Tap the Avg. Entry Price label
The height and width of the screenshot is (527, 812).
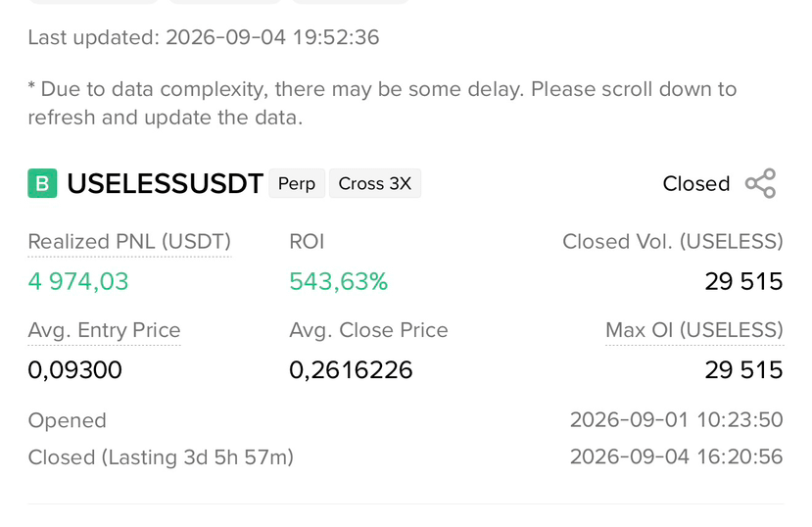(104, 330)
